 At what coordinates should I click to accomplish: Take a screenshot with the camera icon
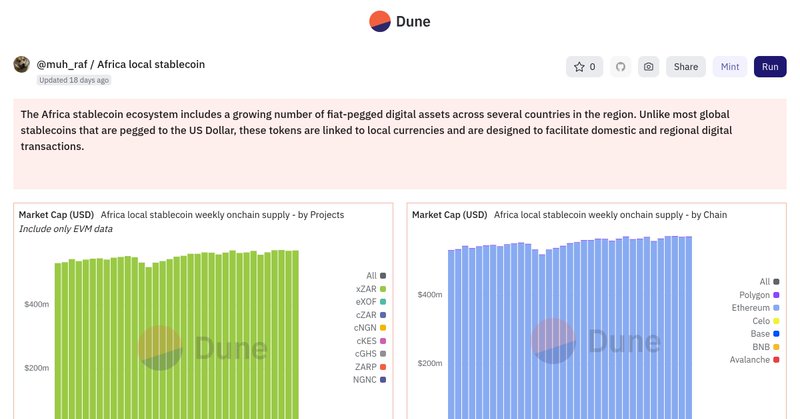(648, 67)
